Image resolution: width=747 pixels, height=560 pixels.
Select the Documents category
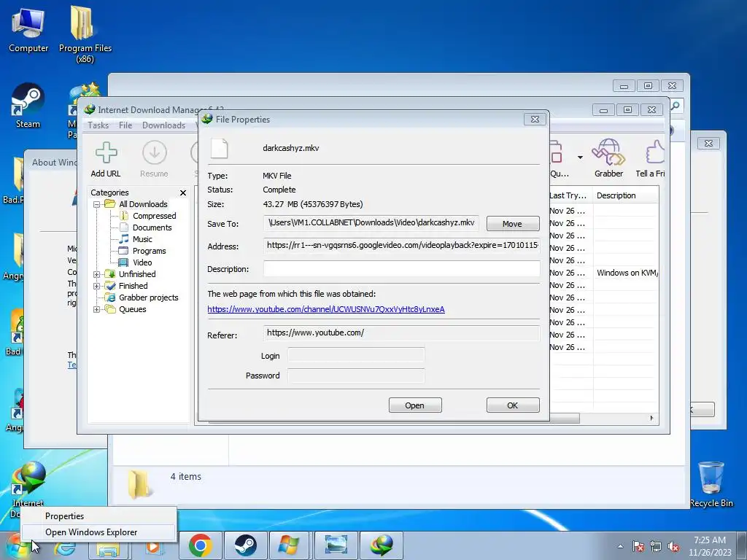152,227
